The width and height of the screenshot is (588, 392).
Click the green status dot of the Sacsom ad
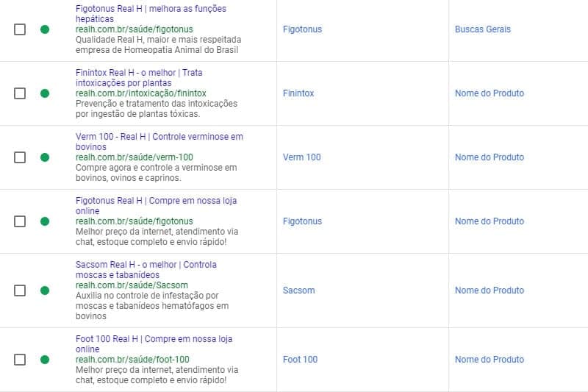click(x=45, y=291)
